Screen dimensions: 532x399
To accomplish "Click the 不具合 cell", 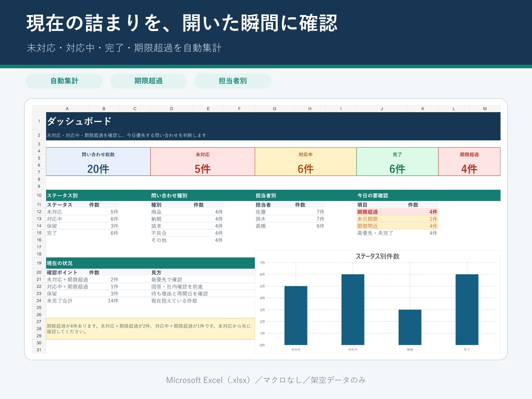I will click(172, 233).
